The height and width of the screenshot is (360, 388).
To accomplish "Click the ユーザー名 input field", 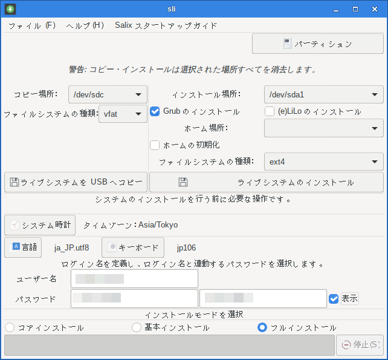I will tap(134, 279).
